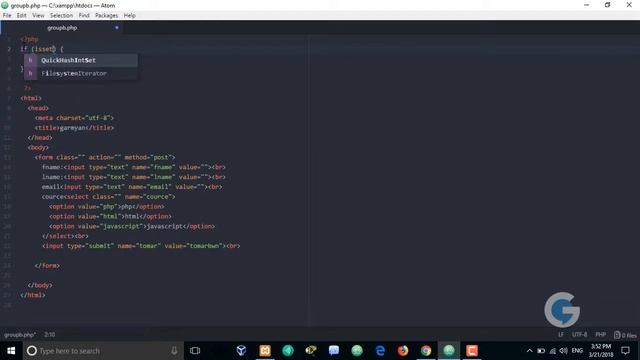Click the type icon beside QuickHashIntSet
The height and width of the screenshot is (360, 640).
(30, 60)
